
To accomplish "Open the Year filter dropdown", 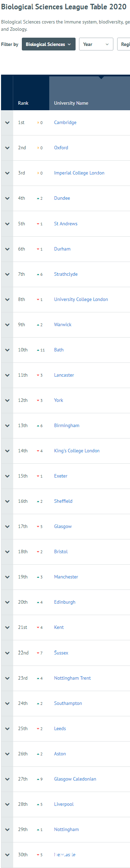I will click(96, 44).
